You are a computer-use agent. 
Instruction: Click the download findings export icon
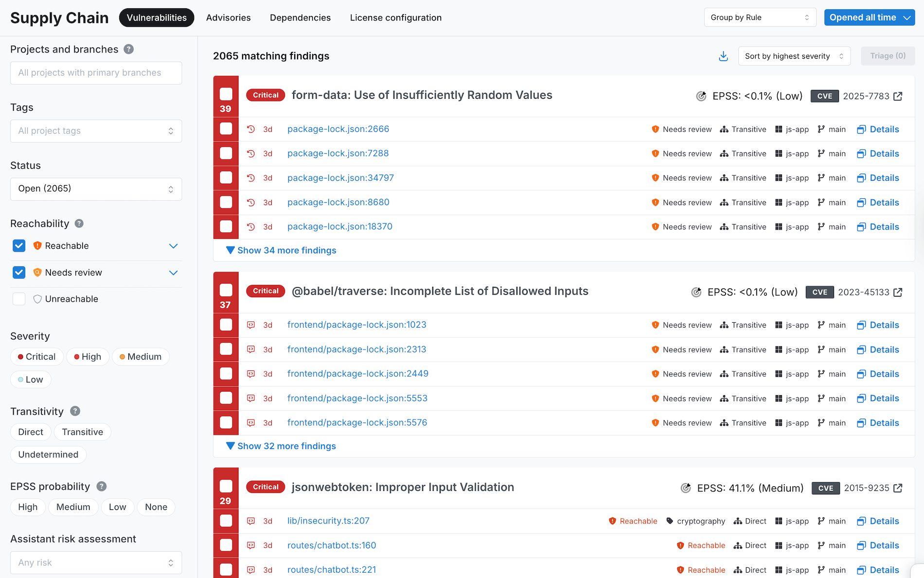[x=723, y=56]
